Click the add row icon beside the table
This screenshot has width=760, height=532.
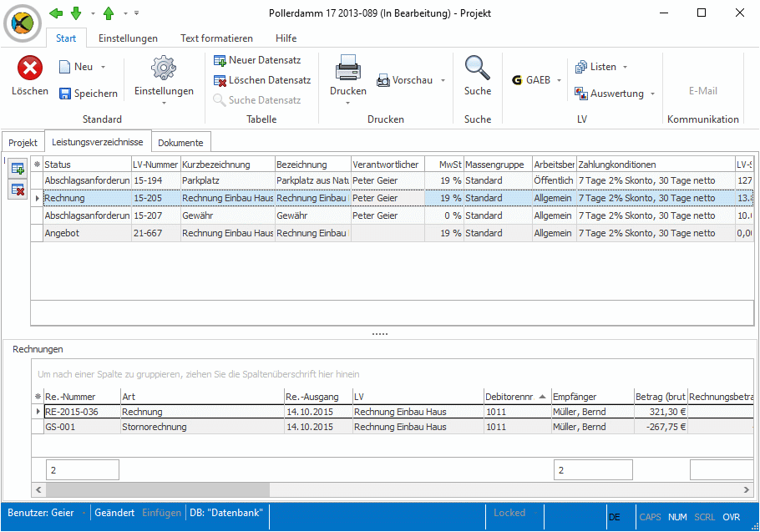18,170
